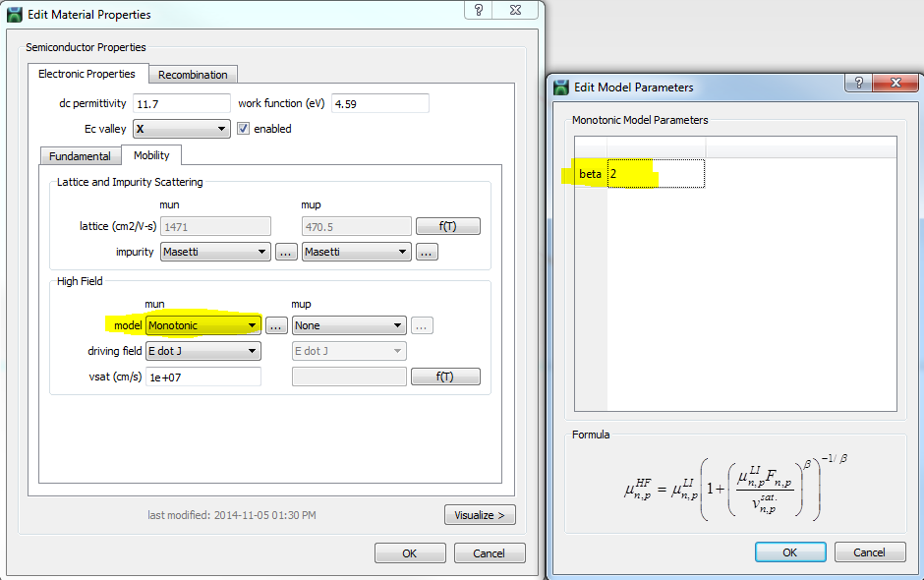Click the mun vsat input field
The height and width of the screenshot is (580, 924).
pos(203,377)
